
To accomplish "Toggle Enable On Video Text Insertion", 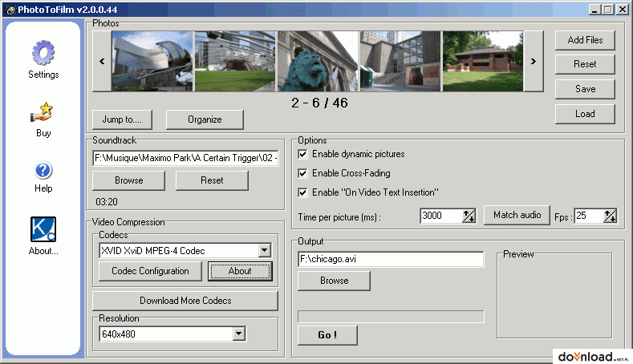I will (x=302, y=192).
